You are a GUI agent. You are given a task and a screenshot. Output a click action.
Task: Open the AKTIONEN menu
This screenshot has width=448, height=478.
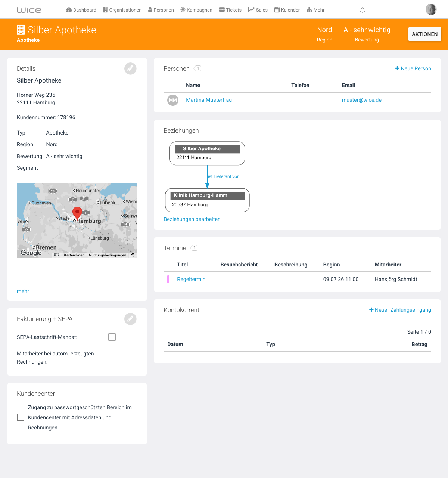425,34
